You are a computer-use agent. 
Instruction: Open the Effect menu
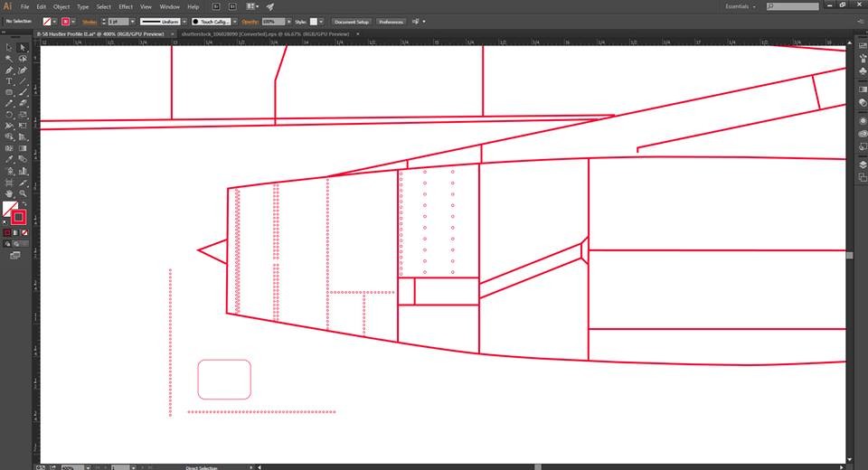pos(126,6)
